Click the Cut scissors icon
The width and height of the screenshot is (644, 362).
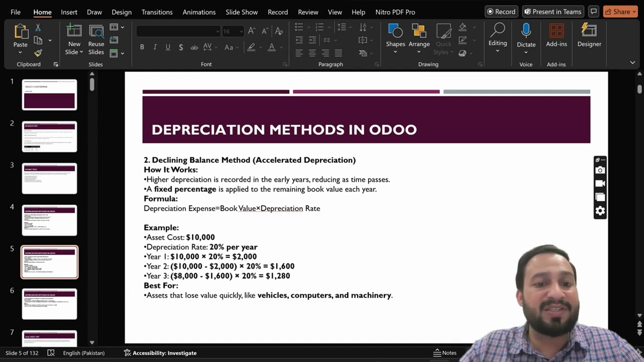38,27
